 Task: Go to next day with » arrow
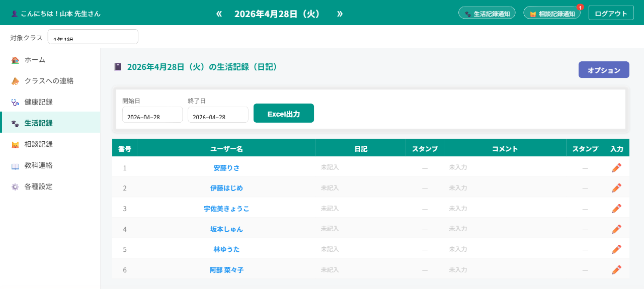340,14
